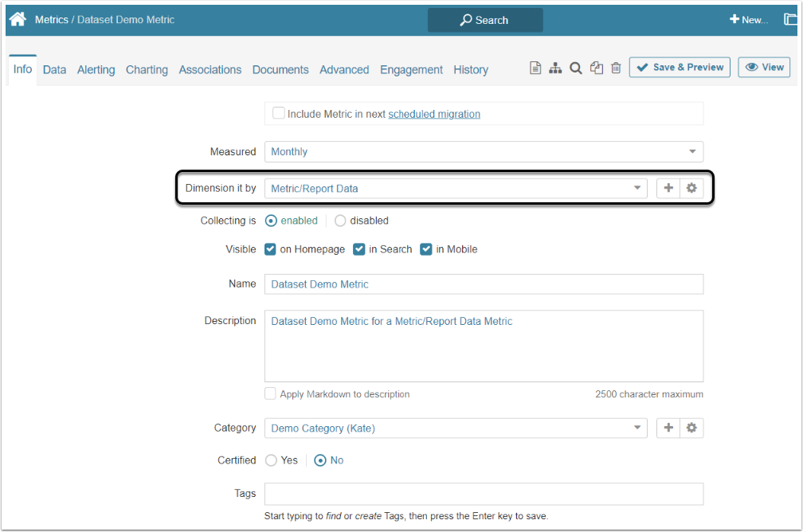803x532 pixels.
Task: Enable Include Metric in next migration
Action: pyautogui.click(x=279, y=113)
